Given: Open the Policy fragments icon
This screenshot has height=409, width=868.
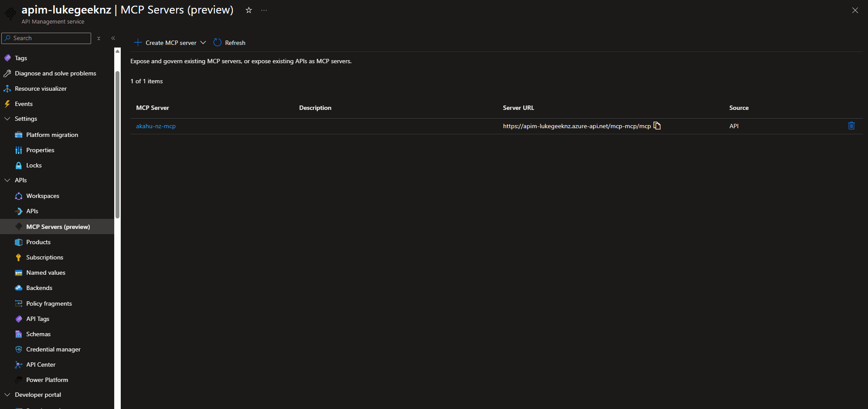Looking at the screenshot, I should [x=19, y=303].
